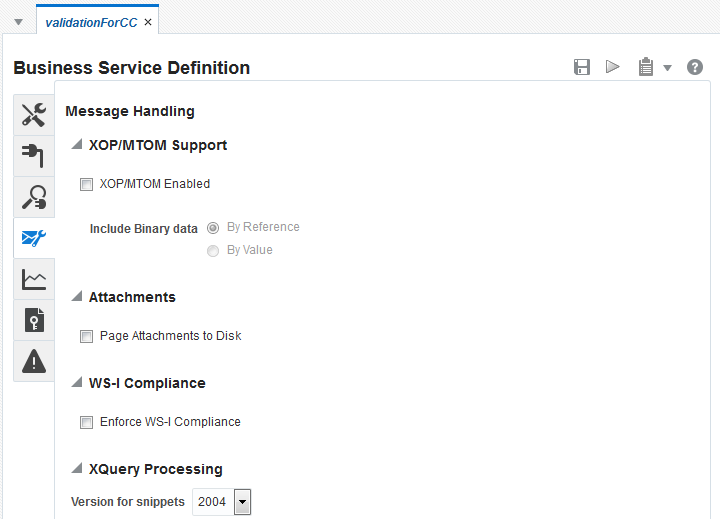Check Page Attachments to Disk
The width and height of the screenshot is (720, 519).
(x=86, y=336)
